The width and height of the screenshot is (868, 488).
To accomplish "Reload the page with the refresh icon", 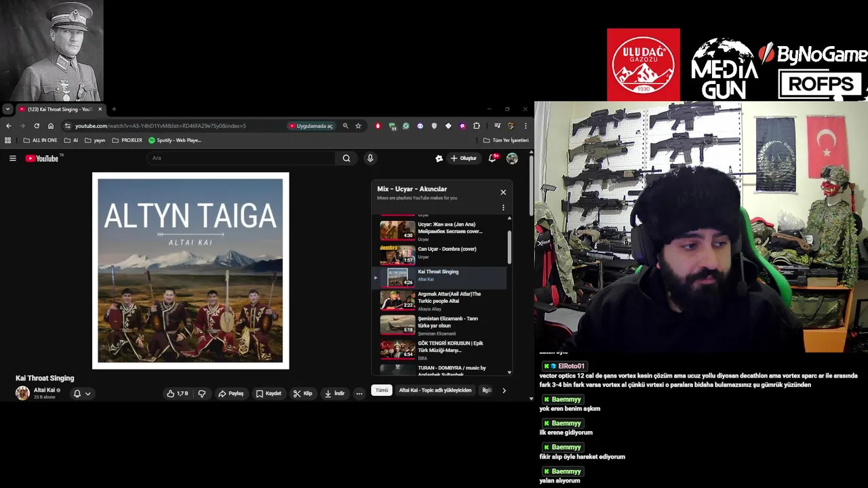I will point(37,125).
